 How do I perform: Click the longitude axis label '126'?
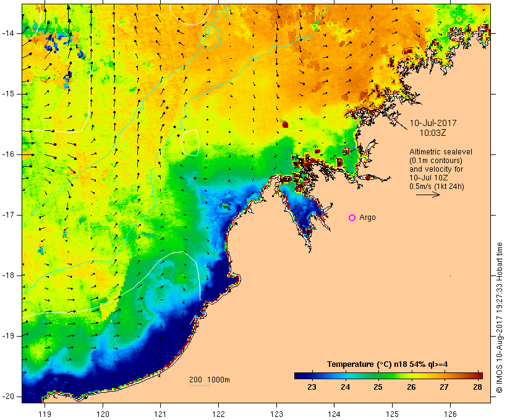(x=450, y=414)
